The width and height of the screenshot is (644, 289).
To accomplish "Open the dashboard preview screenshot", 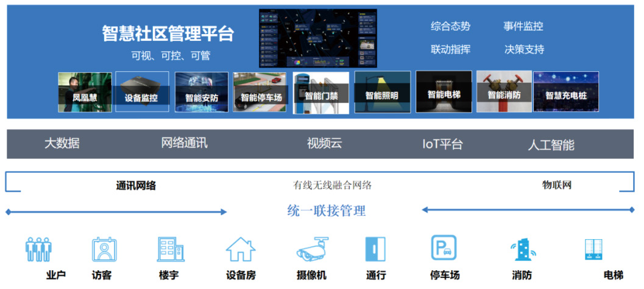I will click(x=317, y=38).
